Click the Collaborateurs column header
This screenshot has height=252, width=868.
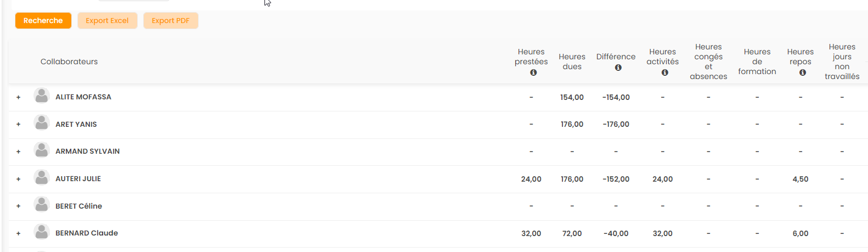[69, 61]
